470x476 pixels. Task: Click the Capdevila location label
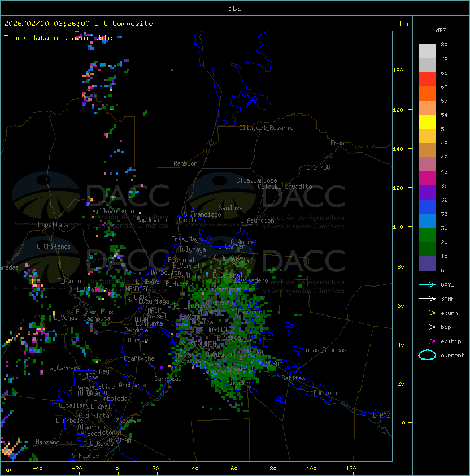(x=152, y=220)
